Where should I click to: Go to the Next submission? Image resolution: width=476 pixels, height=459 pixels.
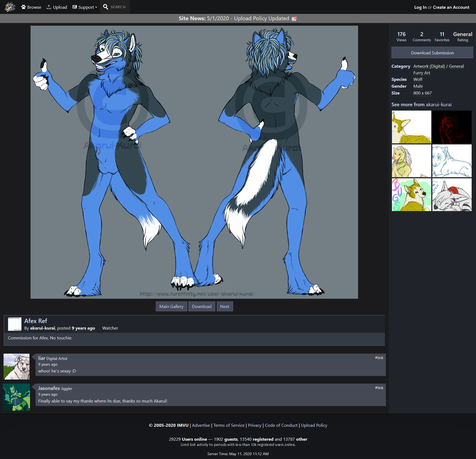[x=225, y=306]
